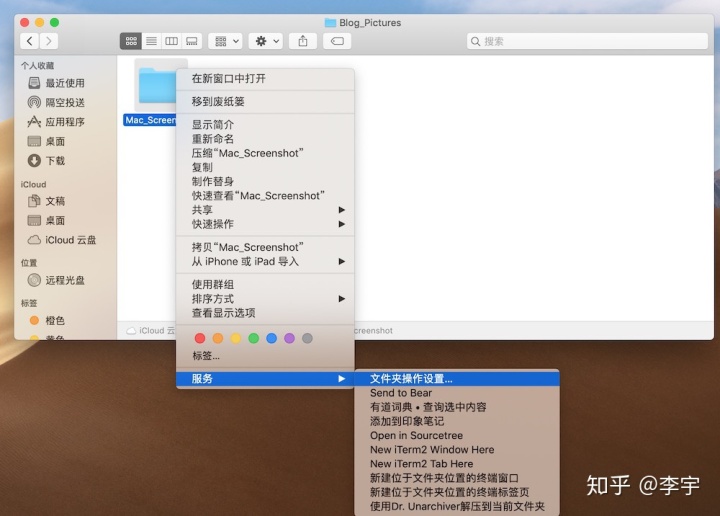
Task: Go forward with the Finder forward arrow
Action: pyautogui.click(x=49, y=41)
